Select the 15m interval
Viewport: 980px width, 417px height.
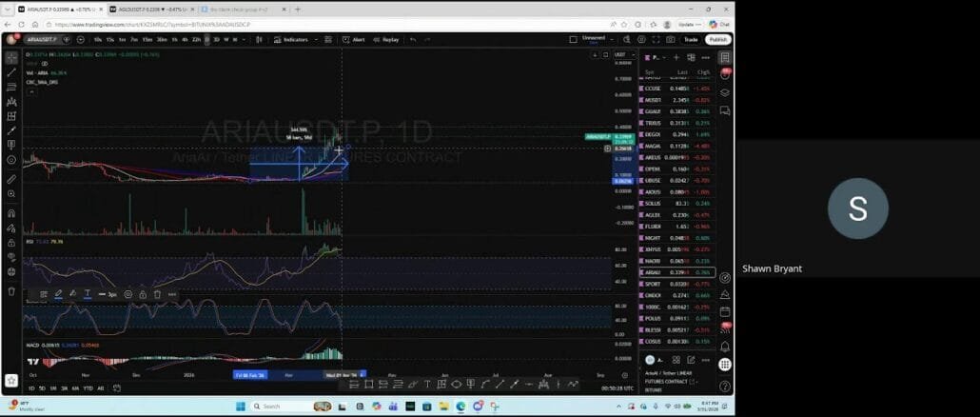[x=147, y=39]
